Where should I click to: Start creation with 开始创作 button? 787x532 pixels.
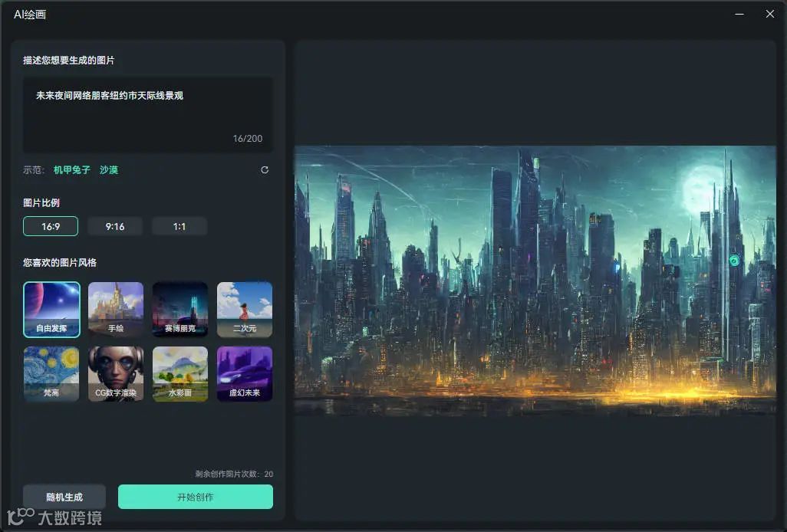196,497
